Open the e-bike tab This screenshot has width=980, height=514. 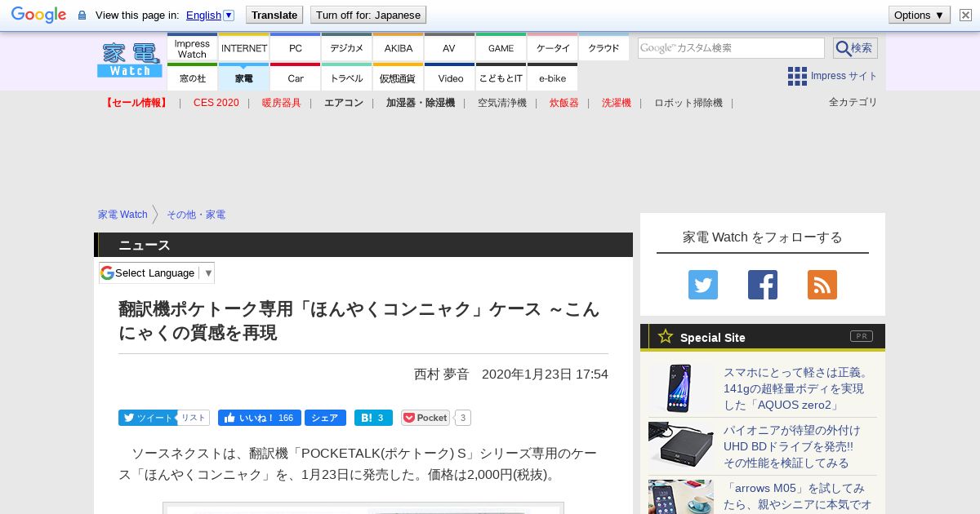tap(552, 78)
